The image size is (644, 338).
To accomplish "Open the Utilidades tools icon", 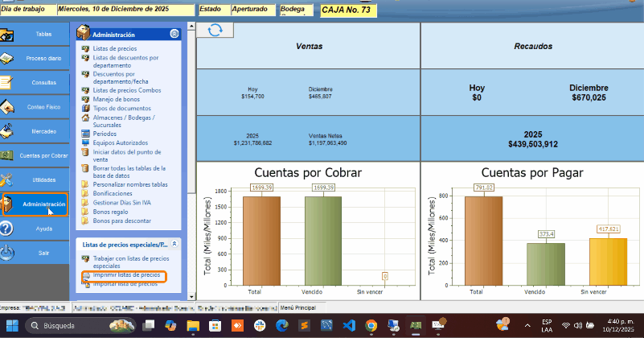I will click(x=7, y=179).
